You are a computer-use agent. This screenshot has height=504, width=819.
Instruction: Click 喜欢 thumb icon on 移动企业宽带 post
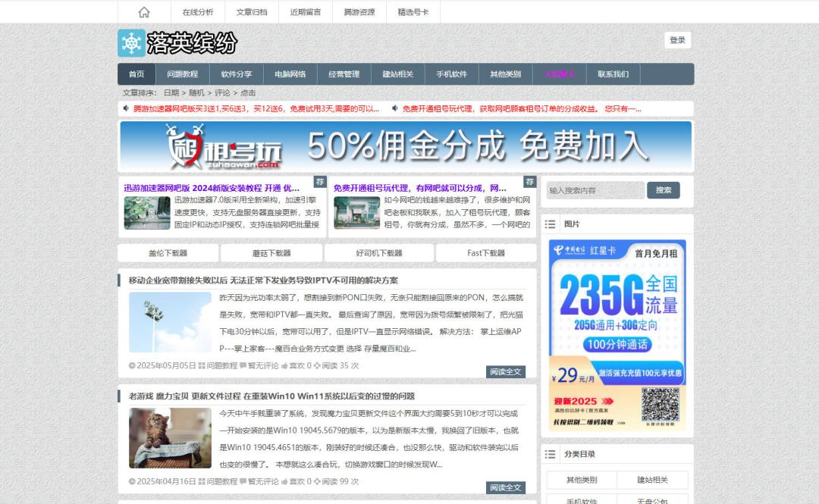click(284, 365)
